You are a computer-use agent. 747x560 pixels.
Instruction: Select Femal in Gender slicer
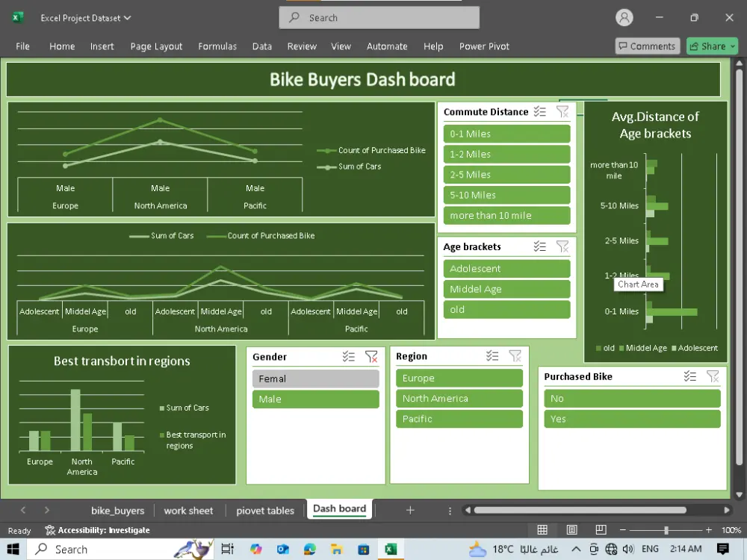[x=316, y=379]
